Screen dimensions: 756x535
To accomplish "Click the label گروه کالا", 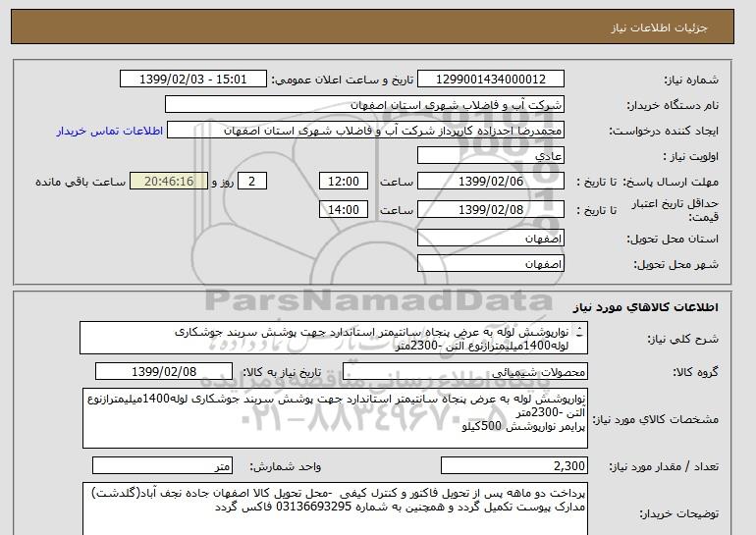I will pyautogui.click(x=696, y=372).
